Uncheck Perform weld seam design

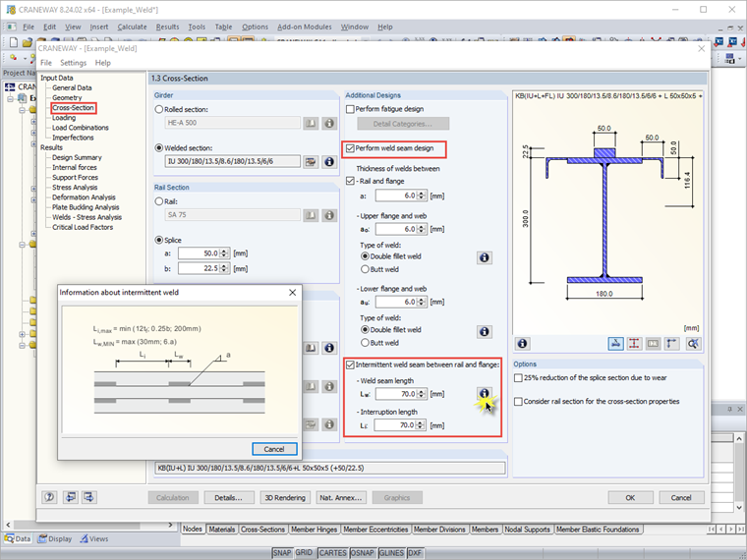tap(350, 148)
